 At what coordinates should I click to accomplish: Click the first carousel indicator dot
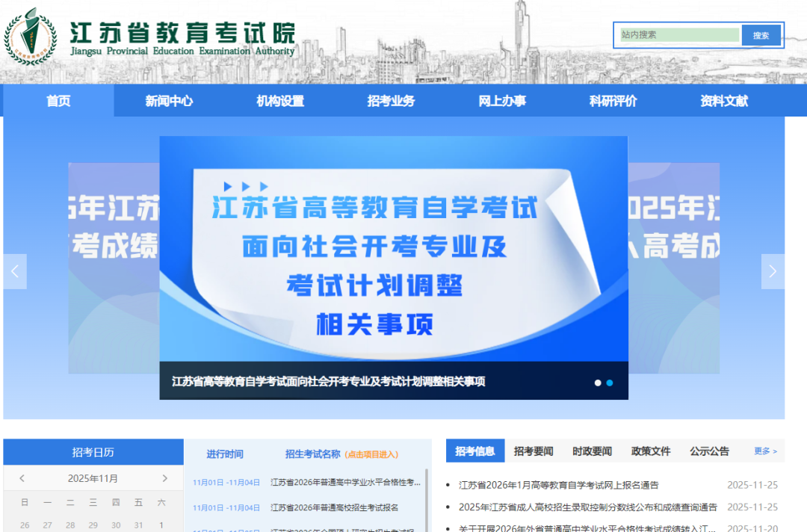click(x=598, y=383)
